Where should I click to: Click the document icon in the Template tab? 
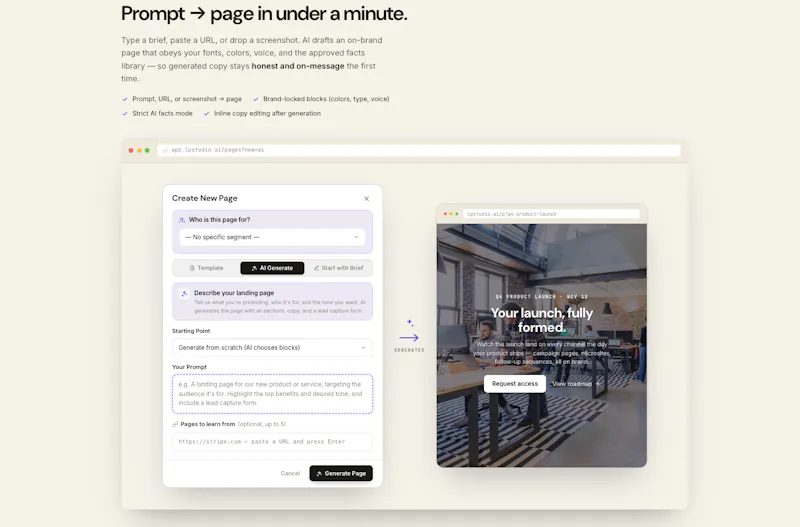tap(192, 268)
